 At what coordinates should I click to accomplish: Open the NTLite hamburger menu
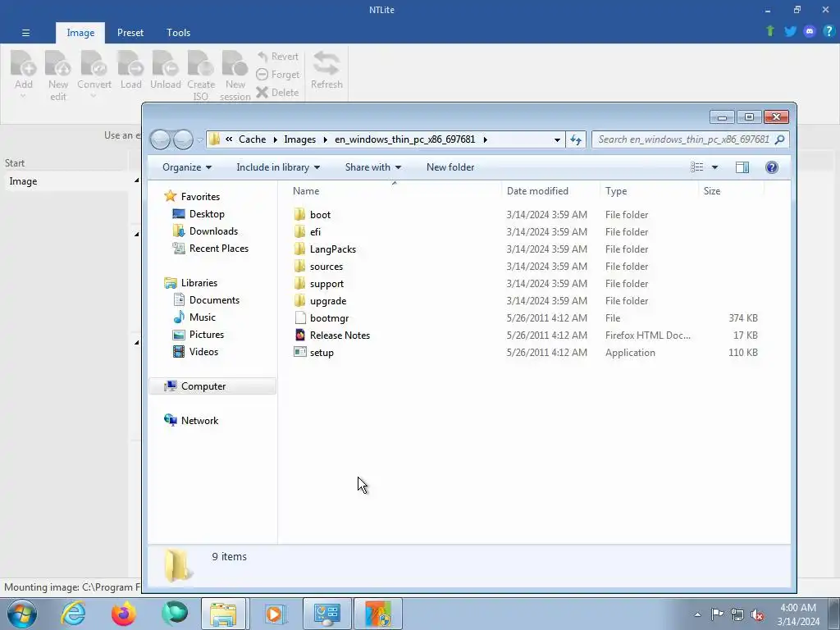click(25, 33)
